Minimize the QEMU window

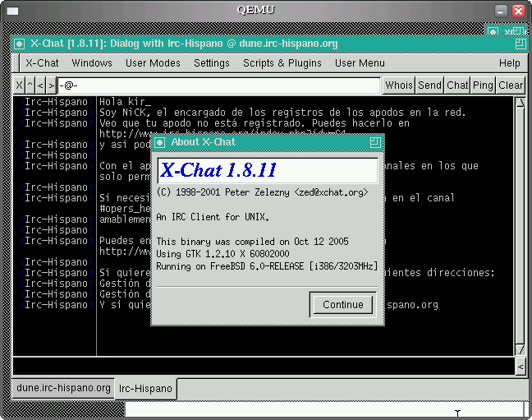(501, 12)
